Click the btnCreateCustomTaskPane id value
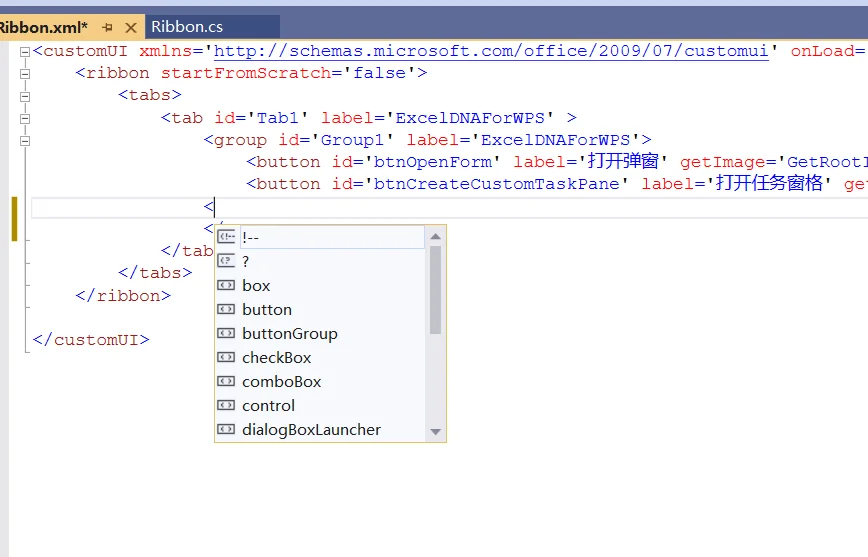The image size is (868, 557). point(497,184)
